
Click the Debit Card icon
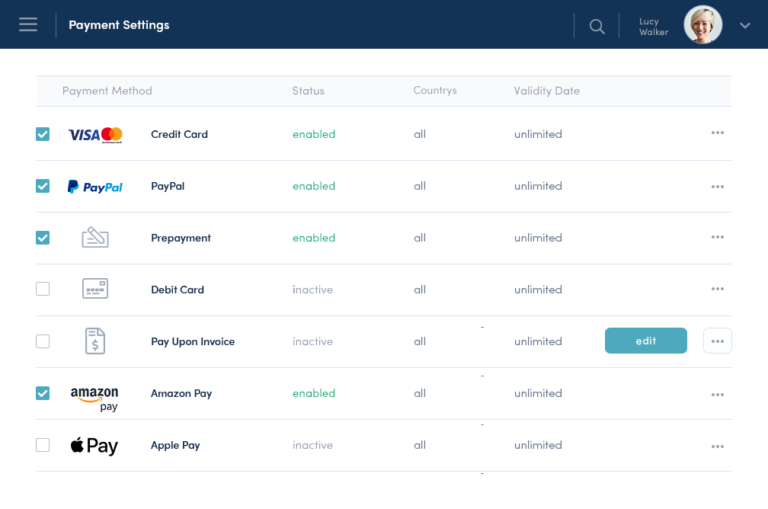tap(95, 290)
